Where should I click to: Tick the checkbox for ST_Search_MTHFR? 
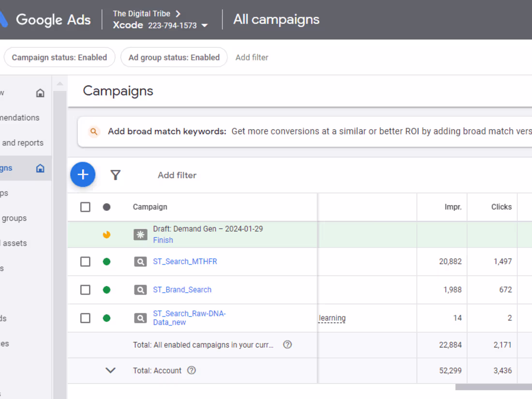85,262
